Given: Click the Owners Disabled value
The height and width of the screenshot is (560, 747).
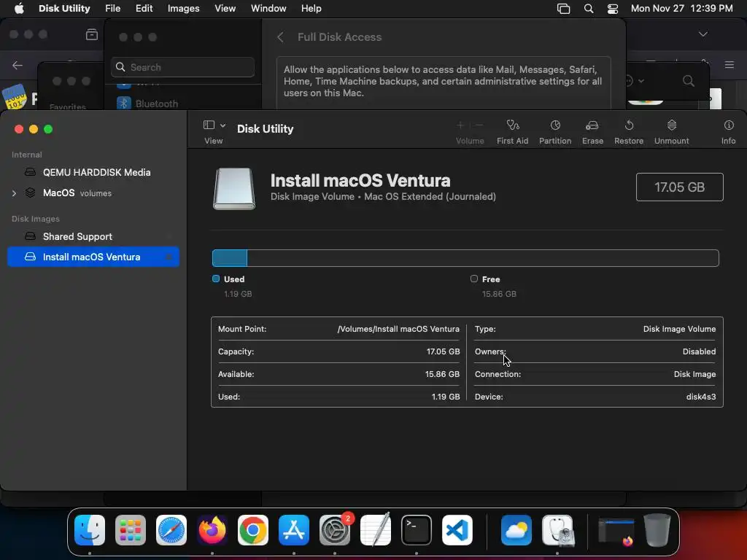Looking at the screenshot, I should (x=699, y=351).
